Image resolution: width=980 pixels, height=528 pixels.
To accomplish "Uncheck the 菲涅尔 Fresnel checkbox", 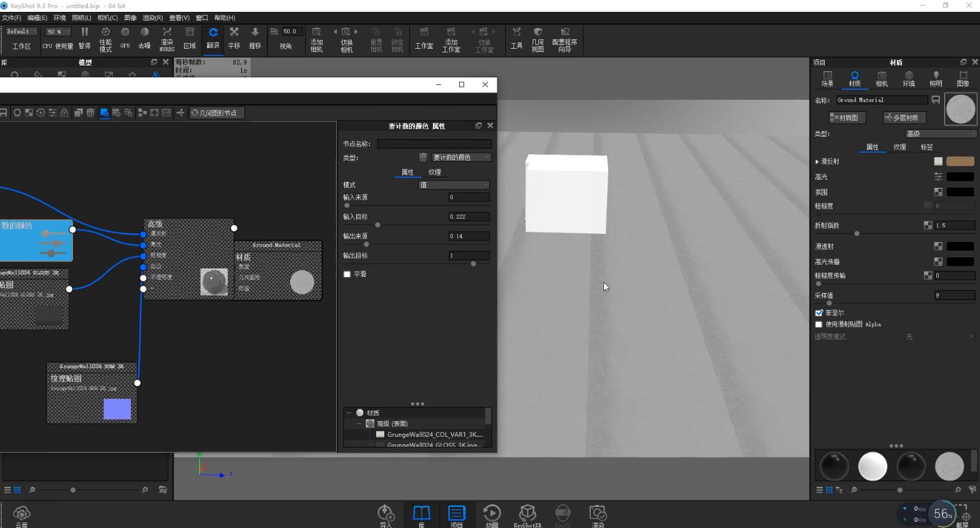I will (x=819, y=313).
